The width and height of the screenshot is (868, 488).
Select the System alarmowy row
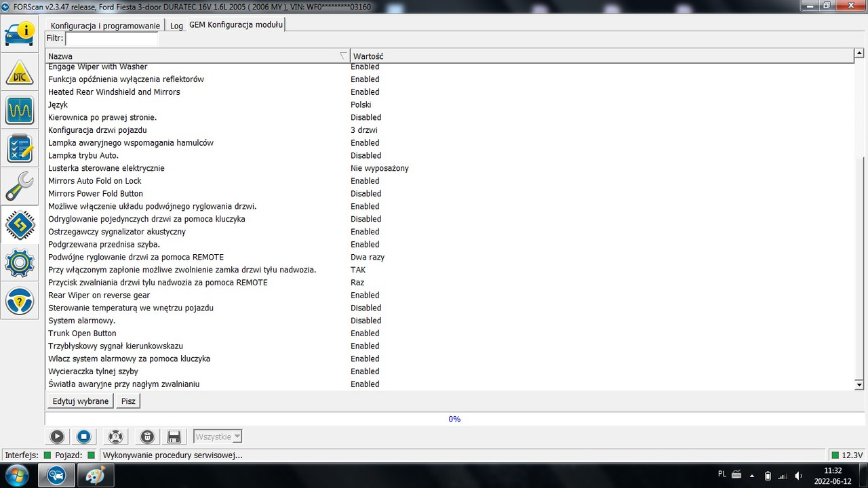click(450, 321)
